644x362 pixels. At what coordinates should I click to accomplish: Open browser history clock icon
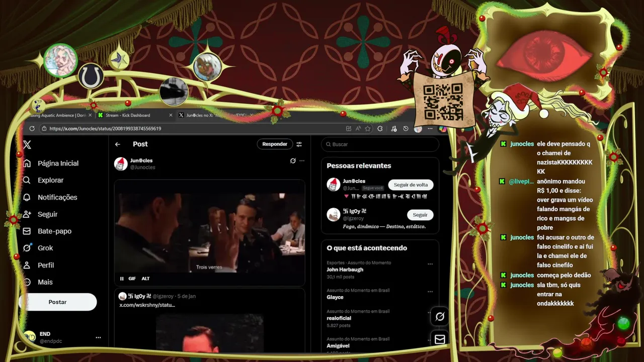[x=406, y=129]
